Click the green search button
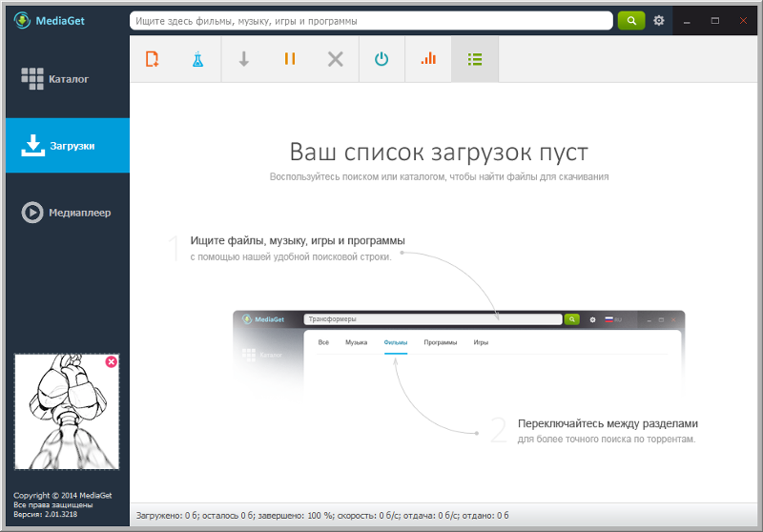 tap(631, 20)
